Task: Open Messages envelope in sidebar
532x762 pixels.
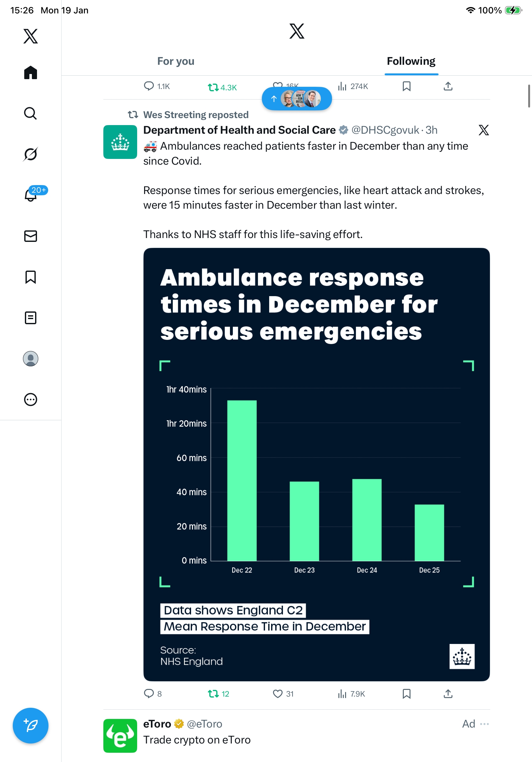Action: click(31, 236)
